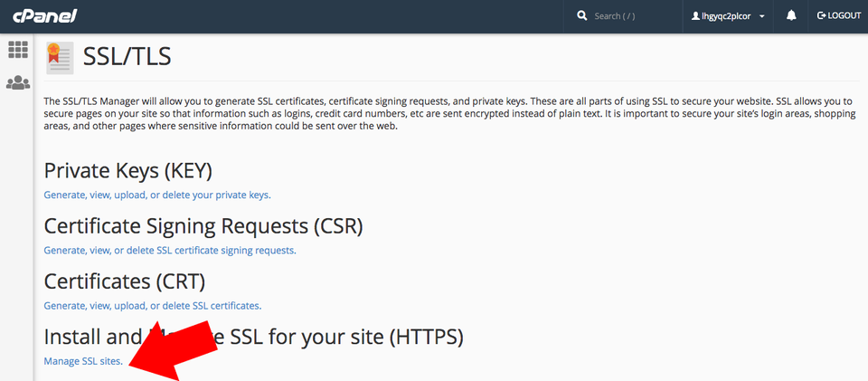Open User Manager people icon in sidebar
The height and width of the screenshot is (381, 868).
17,82
